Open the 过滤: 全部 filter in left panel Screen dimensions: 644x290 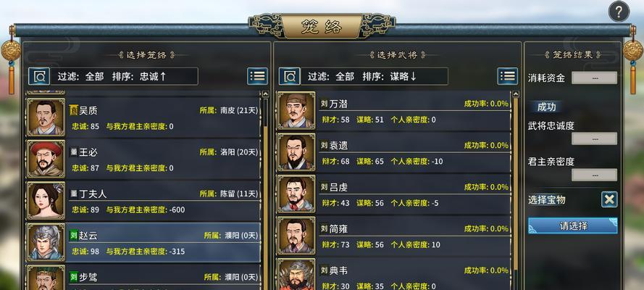(x=80, y=76)
